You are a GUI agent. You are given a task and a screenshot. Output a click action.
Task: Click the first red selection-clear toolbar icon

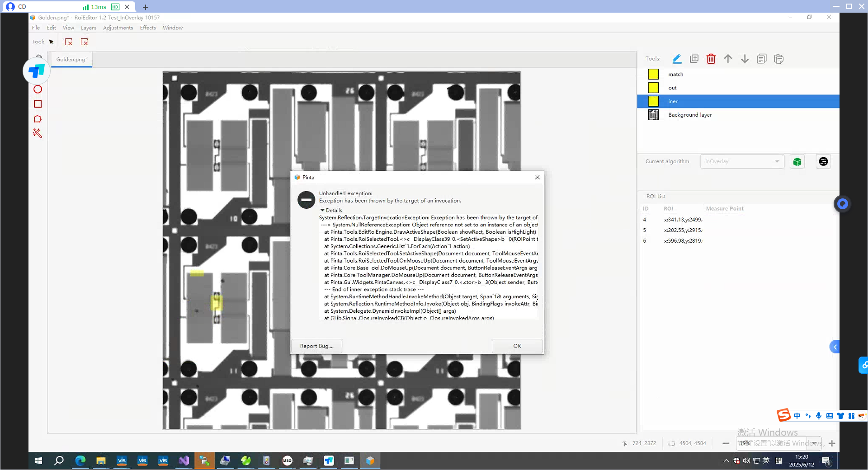pyautogui.click(x=69, y=42)
